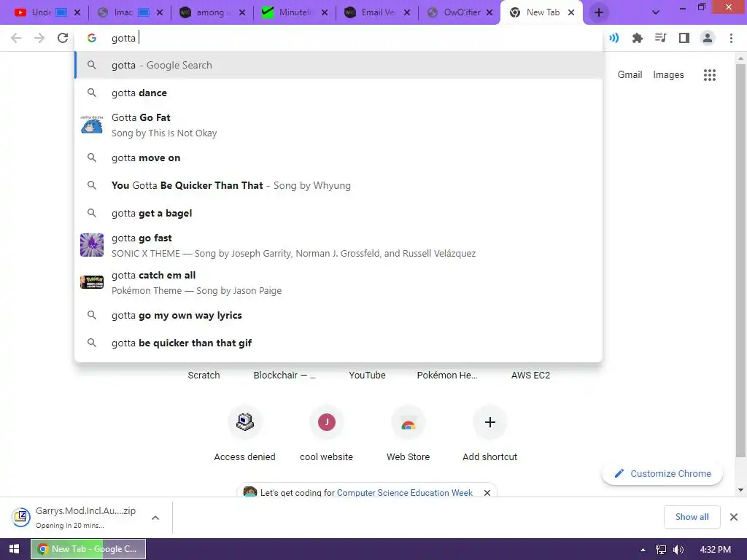Reload the current page
The width and height of the screenshot is (747, 560).
point(63,38)
